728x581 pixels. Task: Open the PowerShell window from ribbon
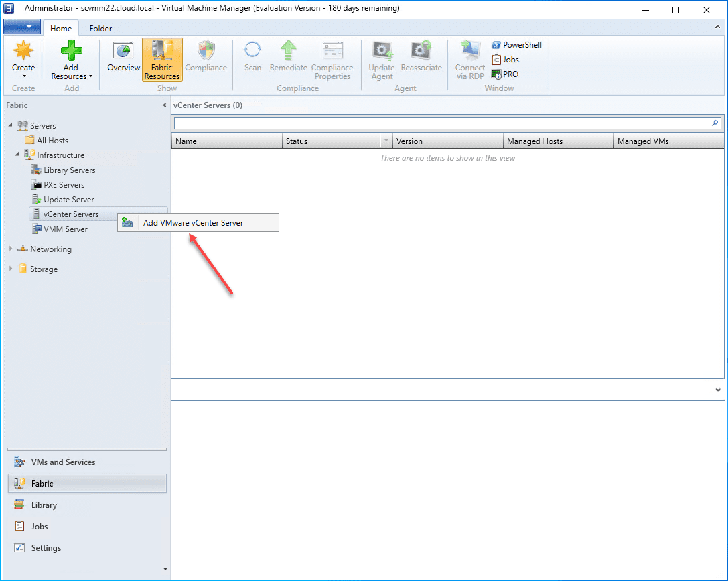coord(516,45)
